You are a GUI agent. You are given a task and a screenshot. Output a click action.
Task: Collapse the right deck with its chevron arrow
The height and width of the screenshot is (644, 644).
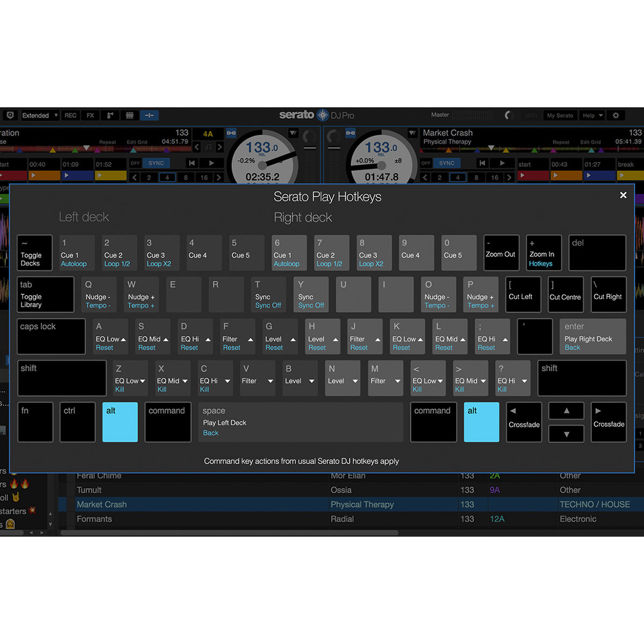pyautogui.click(x=413, y=133)
